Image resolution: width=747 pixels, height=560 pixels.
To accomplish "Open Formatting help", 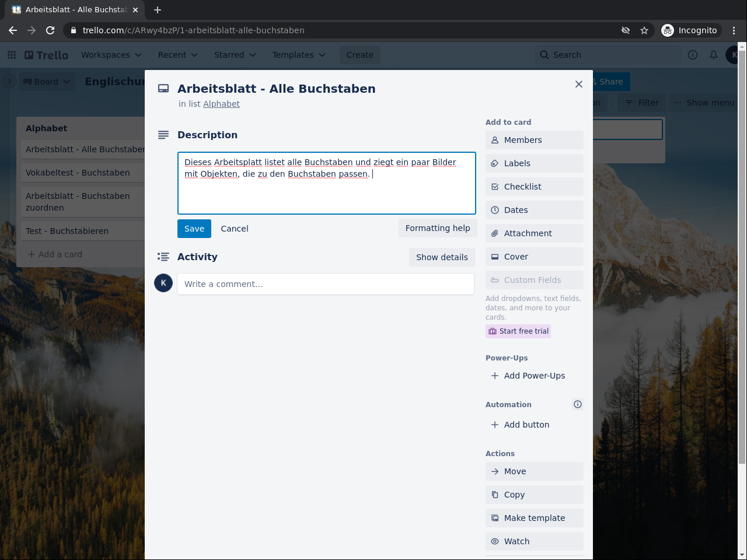I will coord(438,228).
